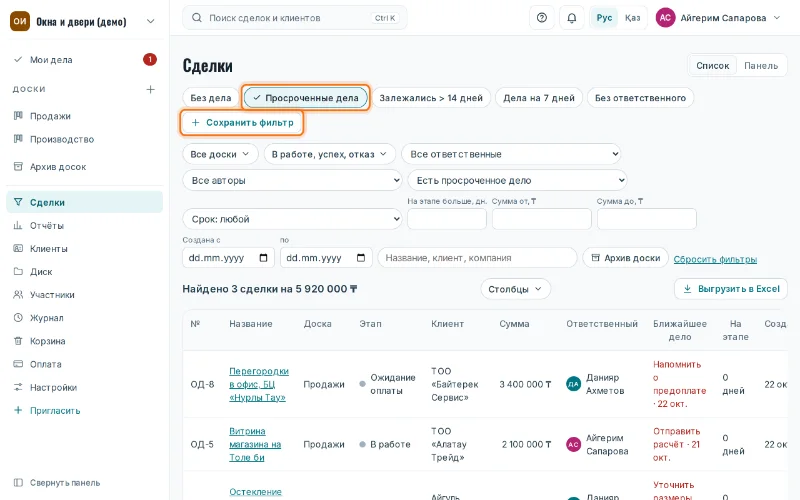Focus the Сумма до field
The height and width of the screenshot is (500, 800).
point(646,219)
